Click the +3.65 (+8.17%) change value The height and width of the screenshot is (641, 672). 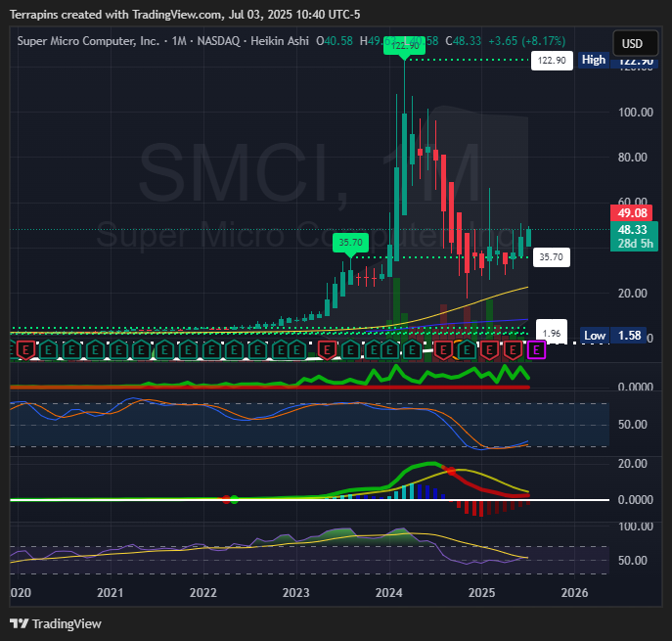click(x=526, y=41)
